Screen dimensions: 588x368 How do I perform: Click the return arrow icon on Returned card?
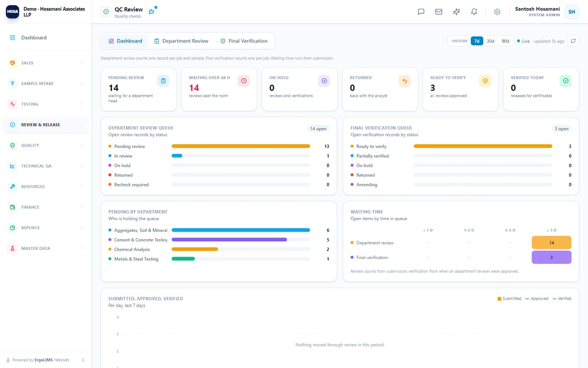pyautogui.click(x=404, y=81)
